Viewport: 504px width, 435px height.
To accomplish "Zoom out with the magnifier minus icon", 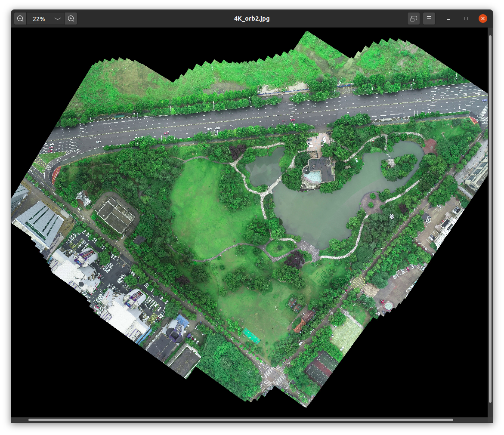I will coord(20,19).
